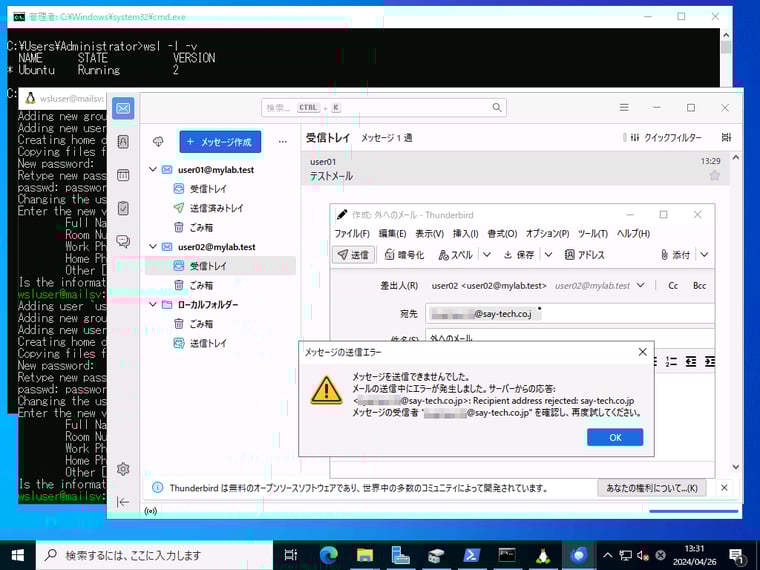Click the online status icon in status bar
Image resolution: width=760 pixels, height=570 pixels.
click(151, 511)
